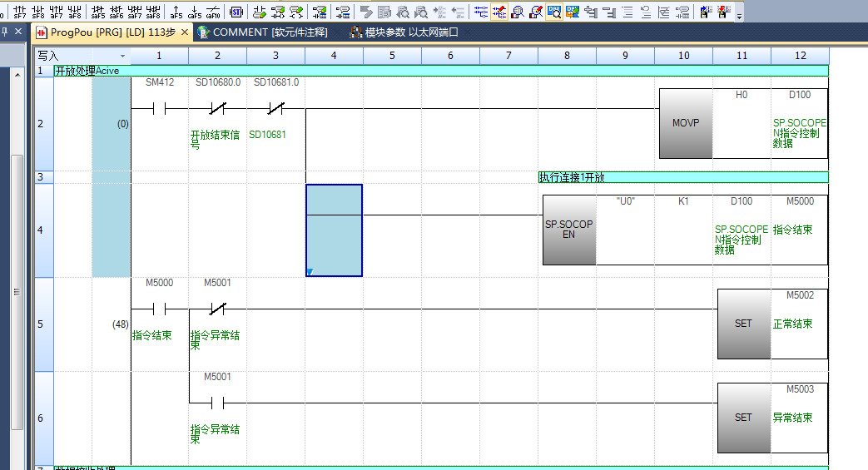868x470 pixels.
Task: Click the sF7 rising-edge contact toolbar icon
Action: tap(18, 12)
